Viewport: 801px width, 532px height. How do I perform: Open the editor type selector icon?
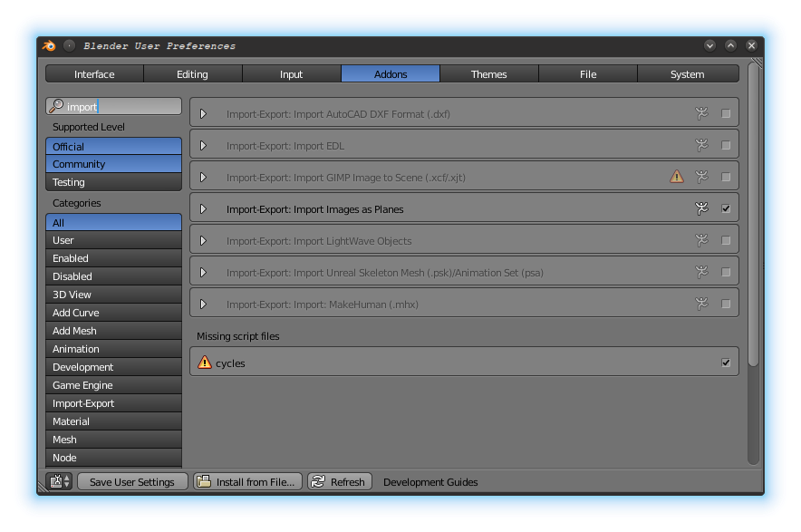59,481
